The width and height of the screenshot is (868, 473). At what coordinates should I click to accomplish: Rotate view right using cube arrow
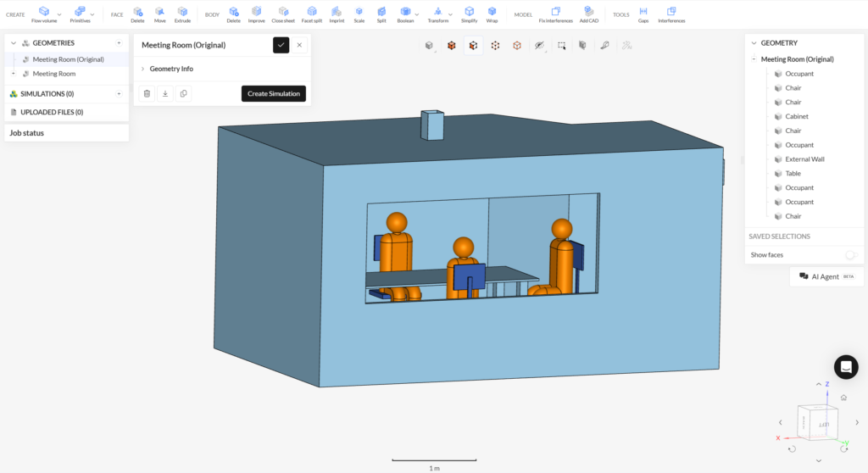click(x=857, y=423)
